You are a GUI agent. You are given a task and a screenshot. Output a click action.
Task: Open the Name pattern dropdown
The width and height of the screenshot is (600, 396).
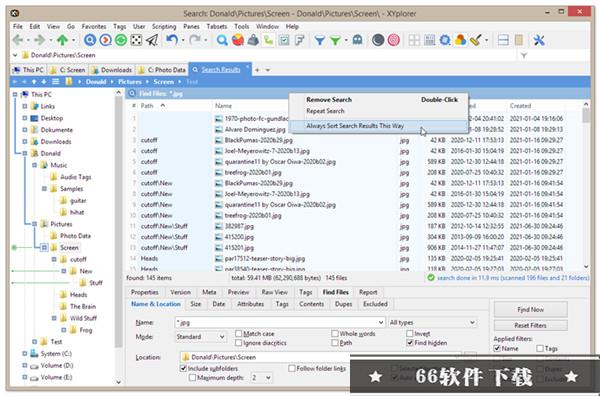(381, 323)
